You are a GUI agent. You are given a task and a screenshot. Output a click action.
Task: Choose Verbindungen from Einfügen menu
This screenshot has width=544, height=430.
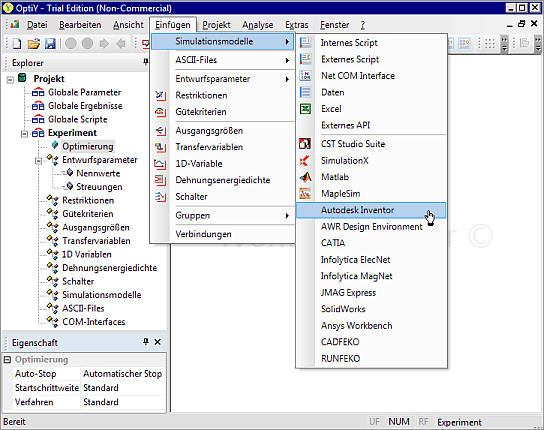point(222,234)
